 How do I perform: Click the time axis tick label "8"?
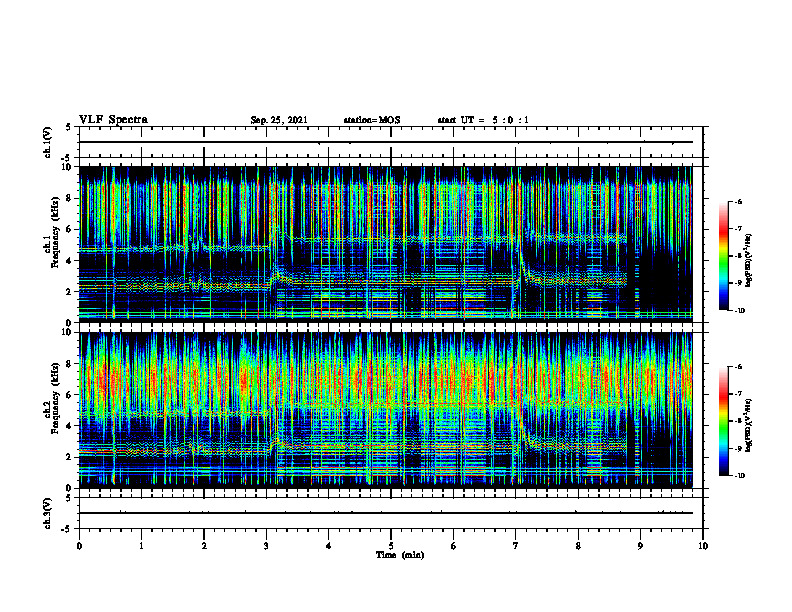click(578, 546)
